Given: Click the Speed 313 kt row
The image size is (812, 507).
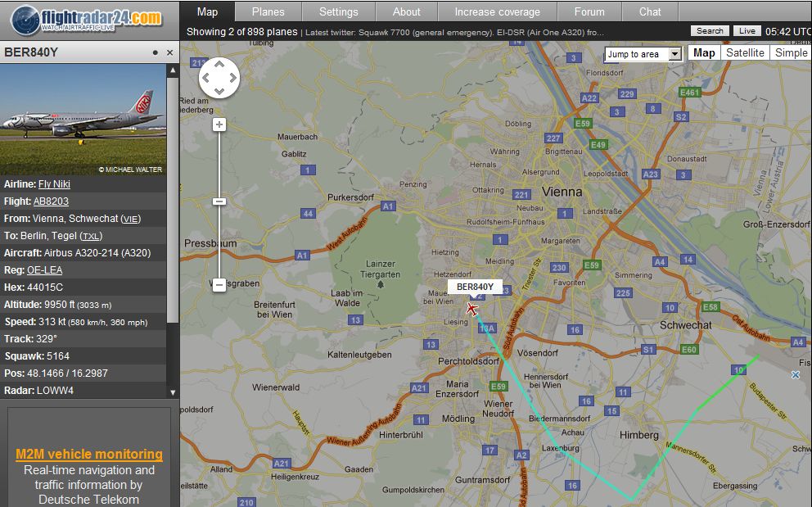Looking at the screenshot, I should point(83,321).
